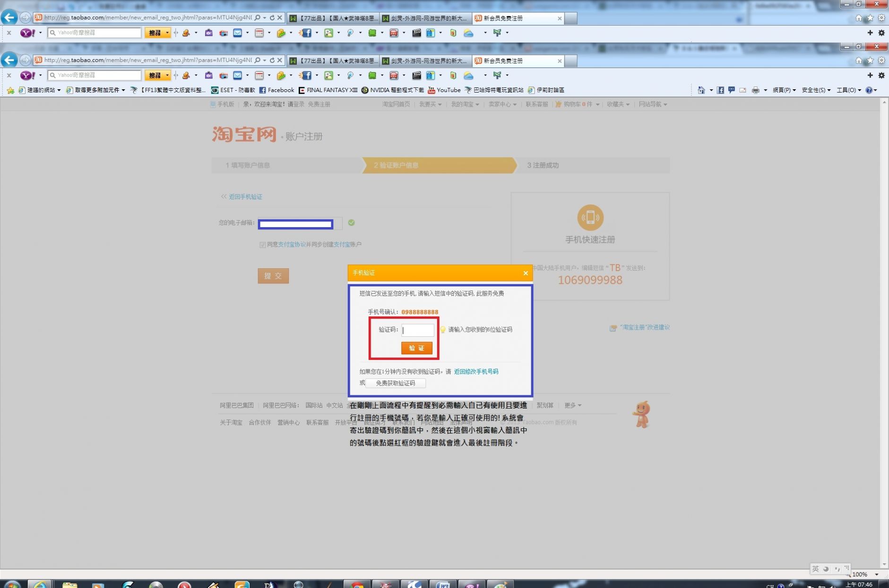Open the YouTube favorites bookmark

(444, 90)
